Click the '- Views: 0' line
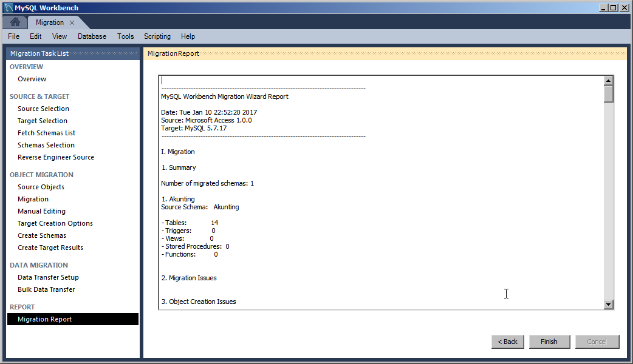 pyautogui.click(x=188, y=238)
